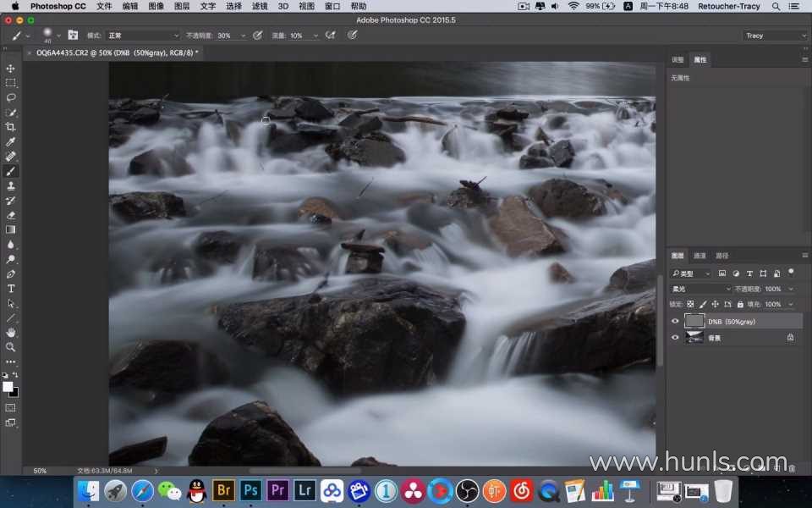Select the Hand tool
812x508 pixels.
tap(10, 333)
